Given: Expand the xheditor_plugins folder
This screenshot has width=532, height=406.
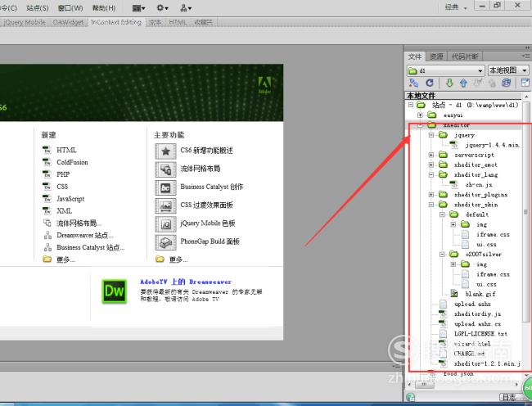Looking at the screenshot, I should pyautogui.click(x=431, y=195).
